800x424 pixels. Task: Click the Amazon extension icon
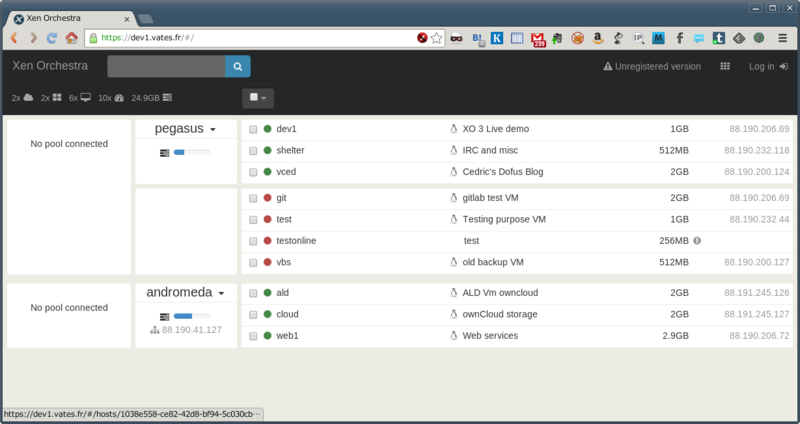pos(598,38)
